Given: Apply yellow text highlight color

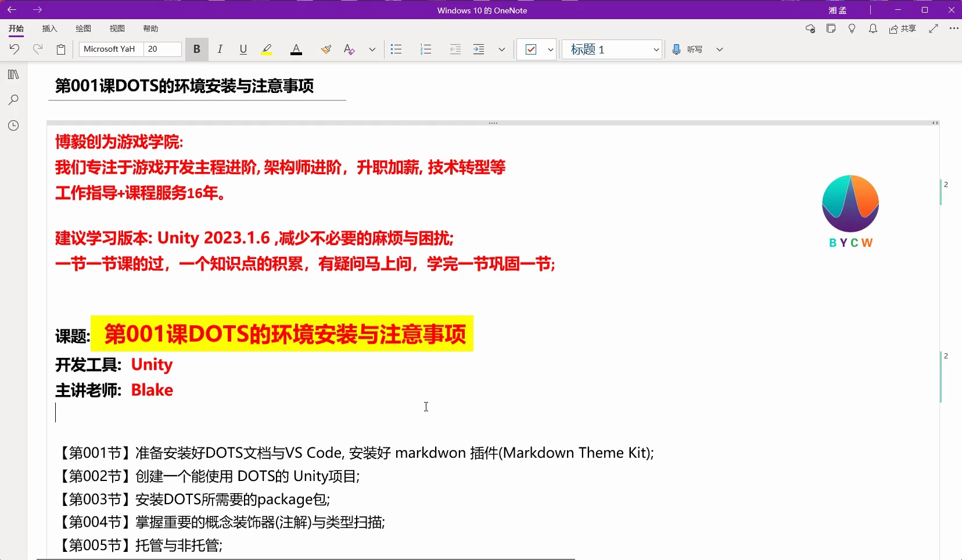Looking at the screenshot, I should pyautogui.click(x=267, y=49).
